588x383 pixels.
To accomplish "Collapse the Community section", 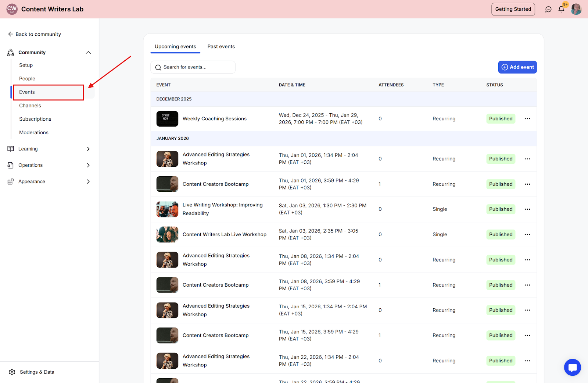I will click(88, 53).
